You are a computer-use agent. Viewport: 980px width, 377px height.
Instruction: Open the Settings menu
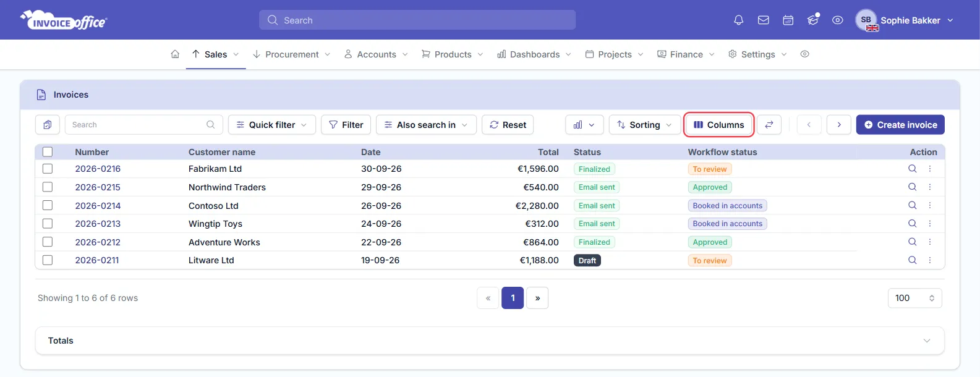757,54
